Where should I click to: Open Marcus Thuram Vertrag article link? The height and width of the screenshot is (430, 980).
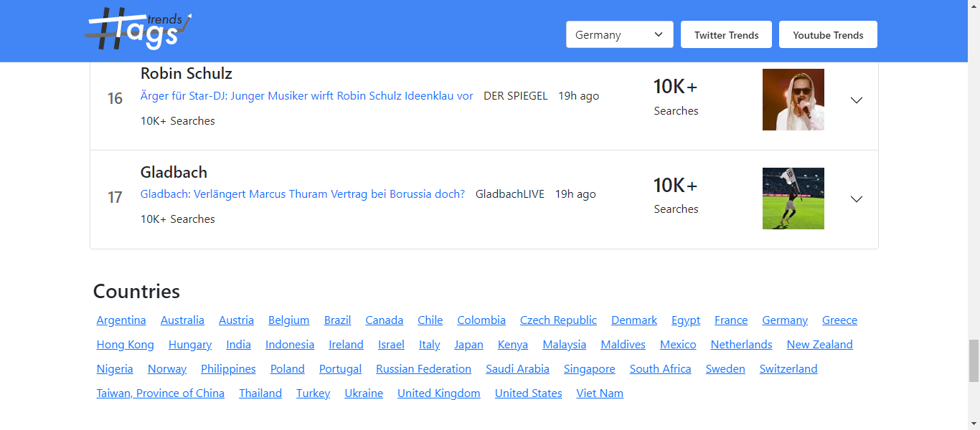[303, 194]
